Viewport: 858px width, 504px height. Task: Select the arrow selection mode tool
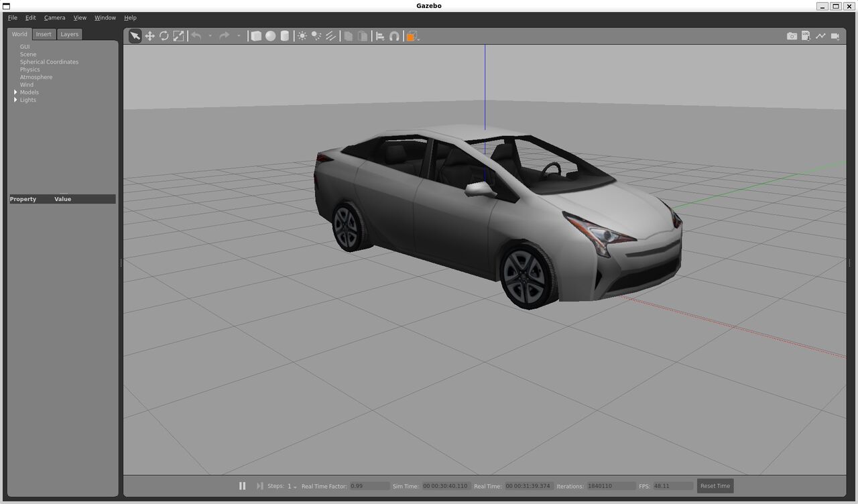point(135,36)
